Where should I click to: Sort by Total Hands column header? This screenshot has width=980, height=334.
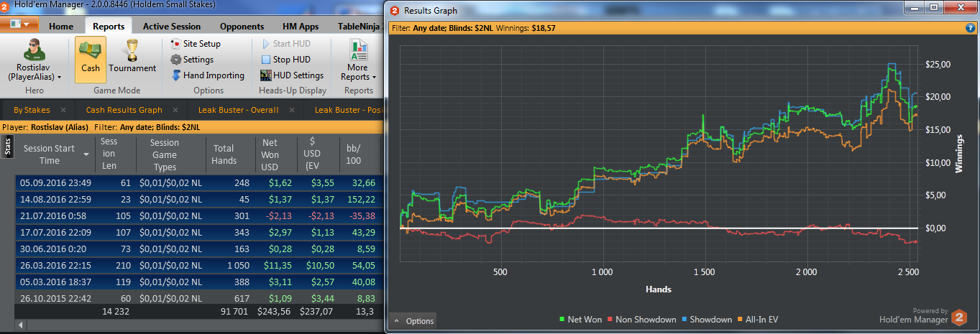coord(224,154)
